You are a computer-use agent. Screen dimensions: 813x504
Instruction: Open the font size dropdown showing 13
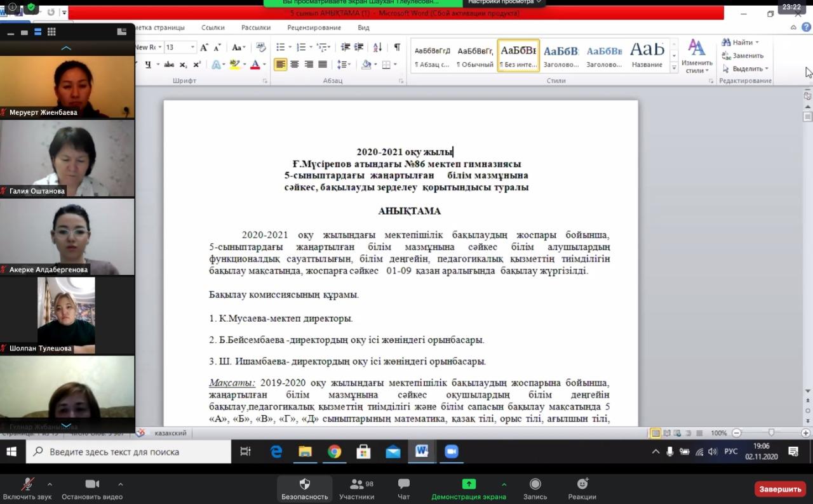click(192, 48)
